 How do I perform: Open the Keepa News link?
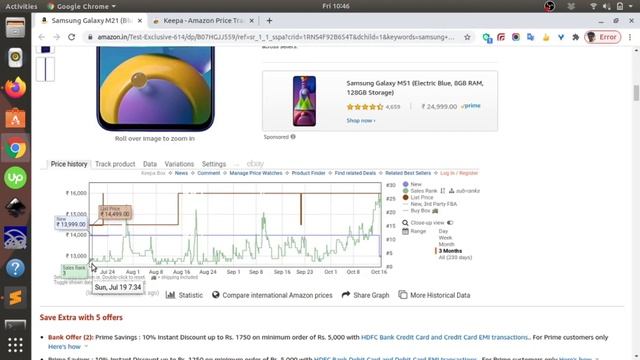click(x=181, y=173)
